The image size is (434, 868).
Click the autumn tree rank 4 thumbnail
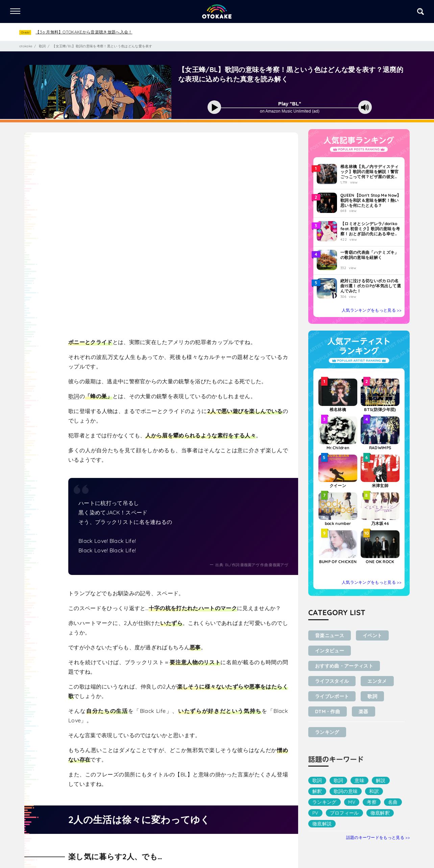pos(327,260)
